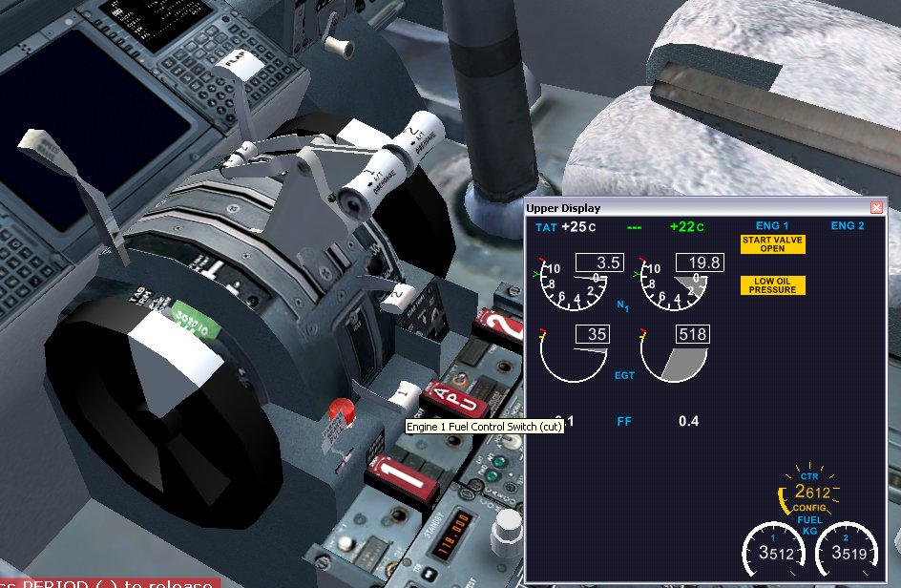Click the green stabilizer trim indicator
Viewport: 901px width, 588px height.
[x=193, y=315]
